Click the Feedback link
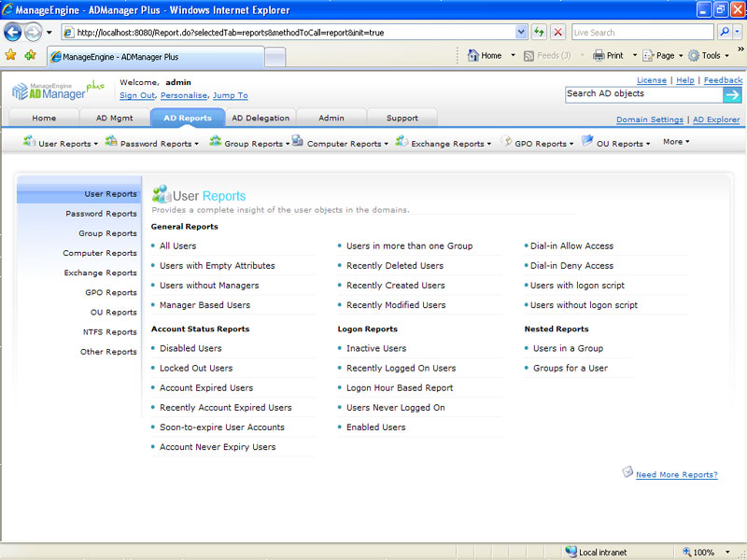747x560 pixels. click(x=723, y=80)
